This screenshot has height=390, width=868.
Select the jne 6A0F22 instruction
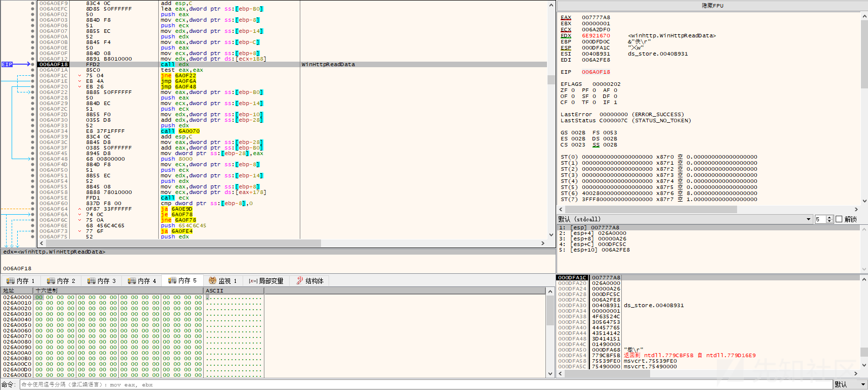(178, 76)
